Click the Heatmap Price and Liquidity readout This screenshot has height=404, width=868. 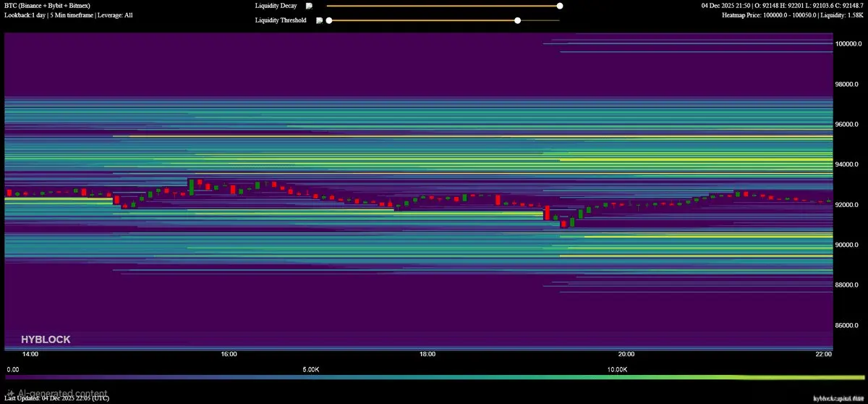click(792, 15)
